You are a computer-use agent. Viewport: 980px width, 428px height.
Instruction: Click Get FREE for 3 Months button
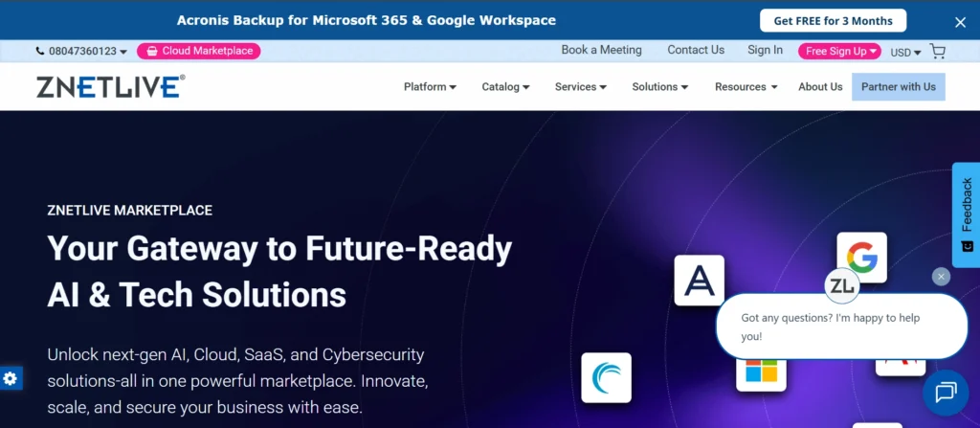(833, 21)
